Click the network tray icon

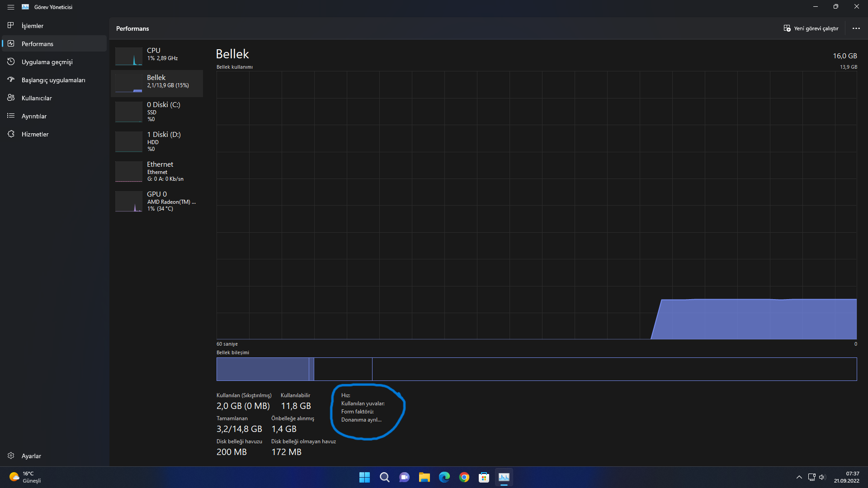point(811,477)
